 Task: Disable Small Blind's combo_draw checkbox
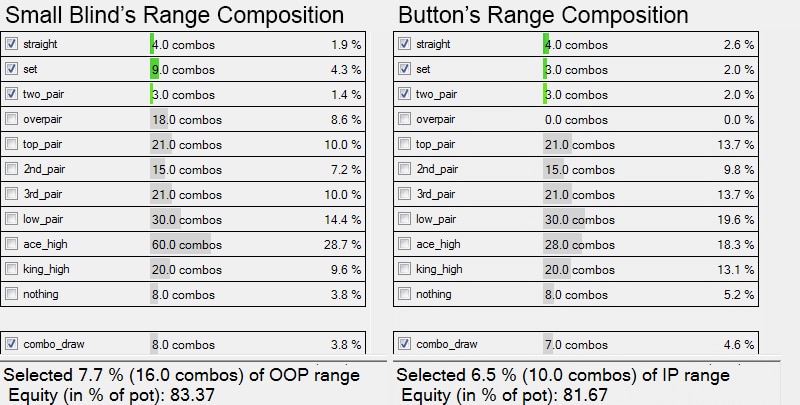coord(11,344)
